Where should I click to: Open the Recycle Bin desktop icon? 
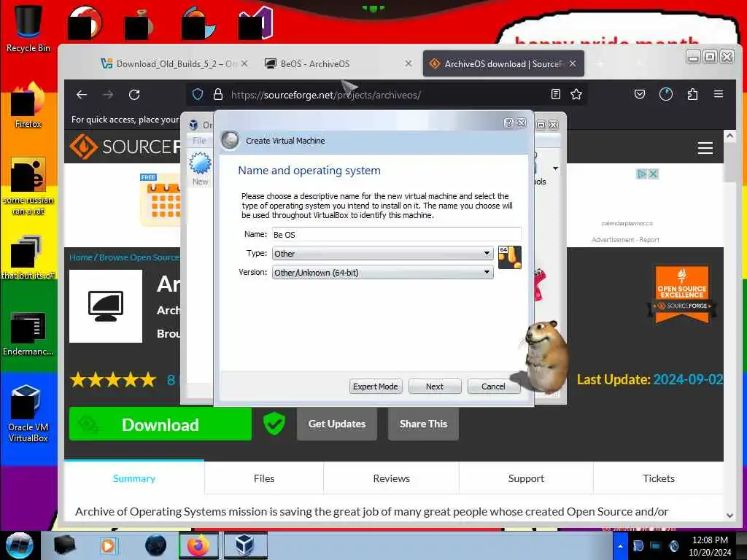[28, 27]
